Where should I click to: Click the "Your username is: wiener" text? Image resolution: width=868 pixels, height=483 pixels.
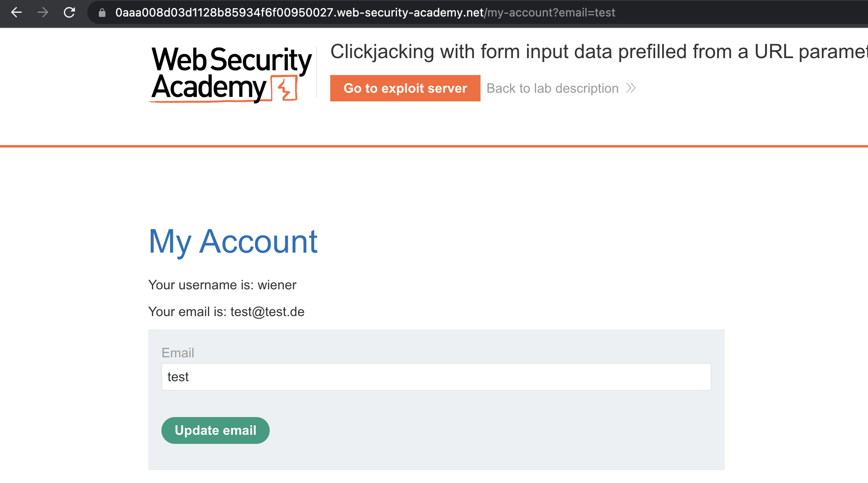point(222,285)
